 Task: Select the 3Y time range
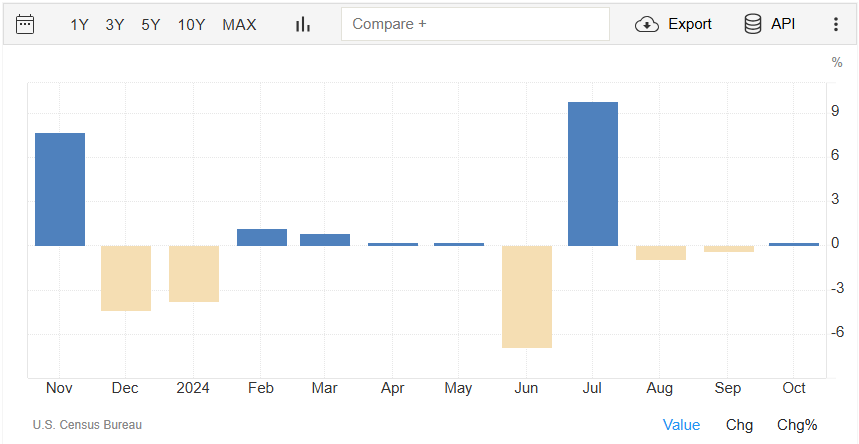pos(115,24)
